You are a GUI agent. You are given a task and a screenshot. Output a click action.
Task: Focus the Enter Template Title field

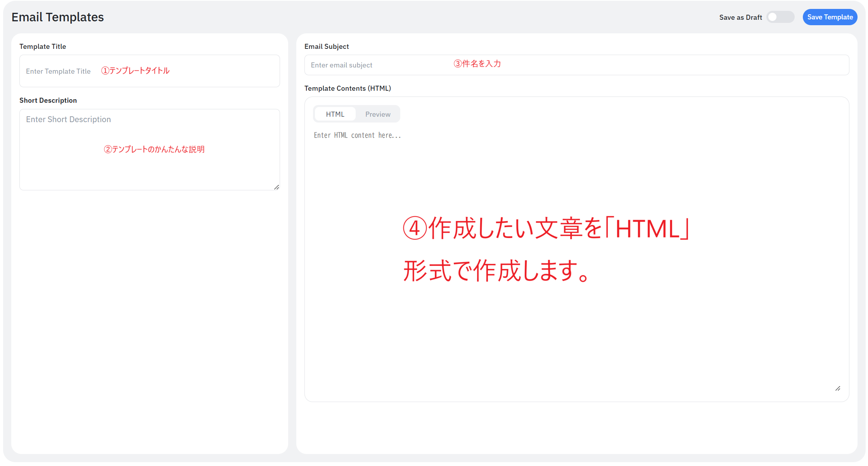[x=58, y=71]
